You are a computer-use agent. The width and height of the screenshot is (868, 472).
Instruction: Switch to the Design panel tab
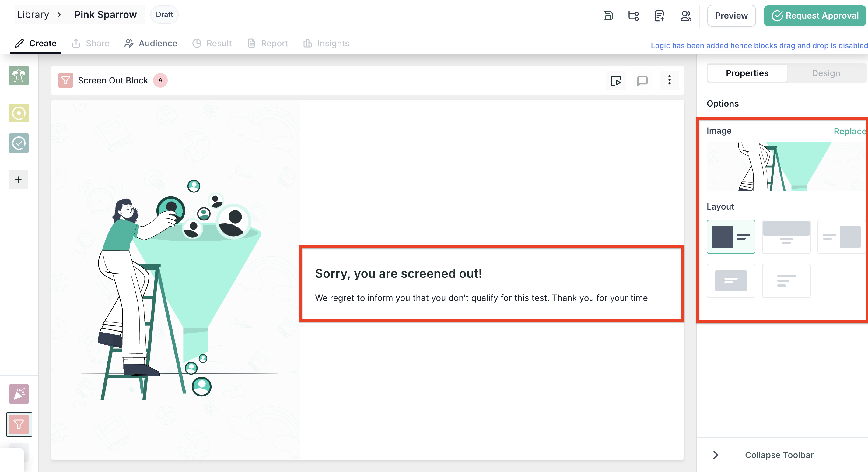click(x=825, y=73)
